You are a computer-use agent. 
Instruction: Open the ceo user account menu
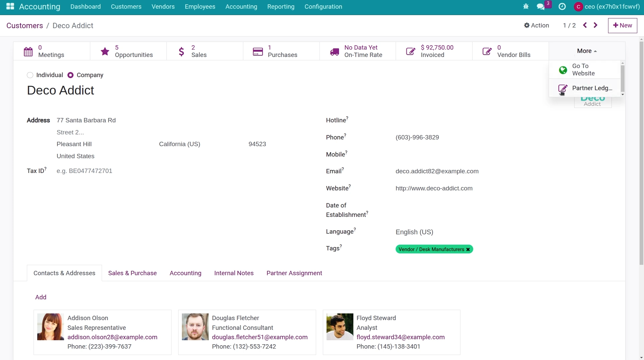[606, 6]
